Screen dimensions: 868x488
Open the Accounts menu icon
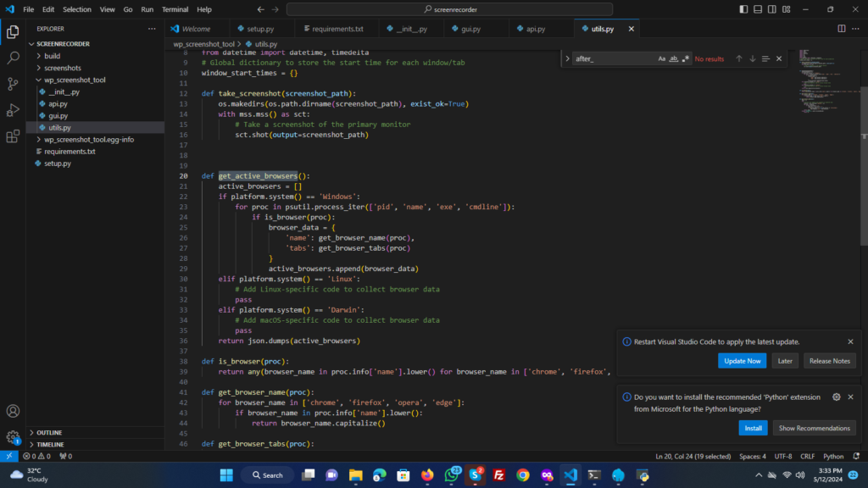13,412
